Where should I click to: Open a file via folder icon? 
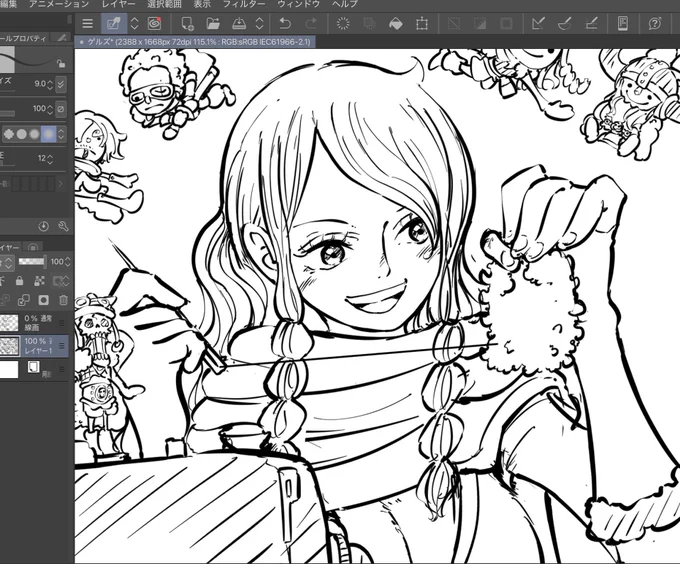click(212, 23)
